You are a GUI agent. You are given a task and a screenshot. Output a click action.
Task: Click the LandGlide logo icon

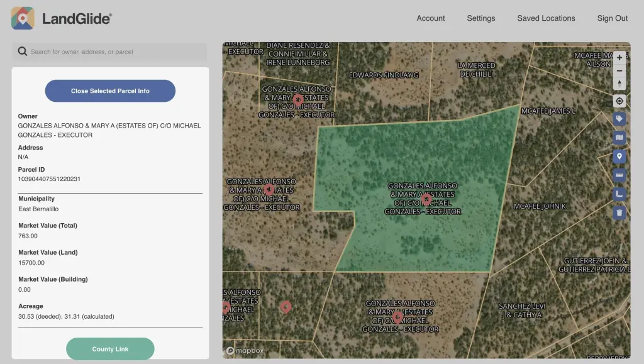click(x=23, y=18)
